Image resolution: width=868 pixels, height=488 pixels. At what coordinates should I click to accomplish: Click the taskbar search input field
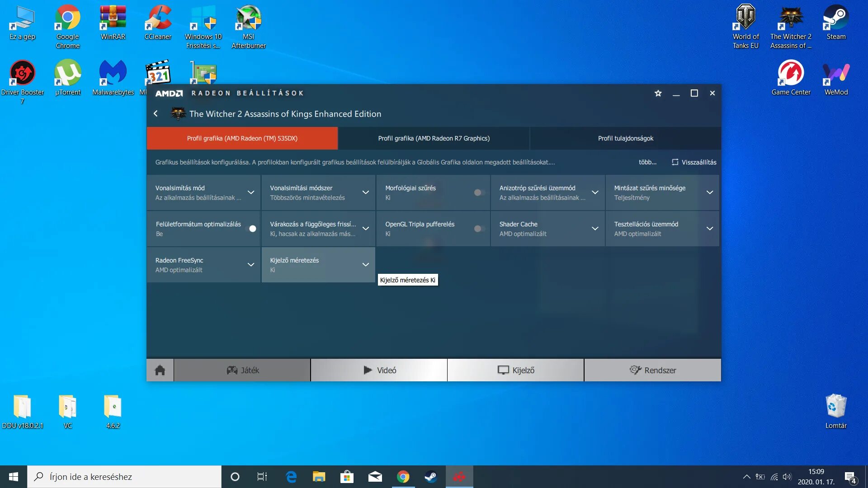(124, 477)
